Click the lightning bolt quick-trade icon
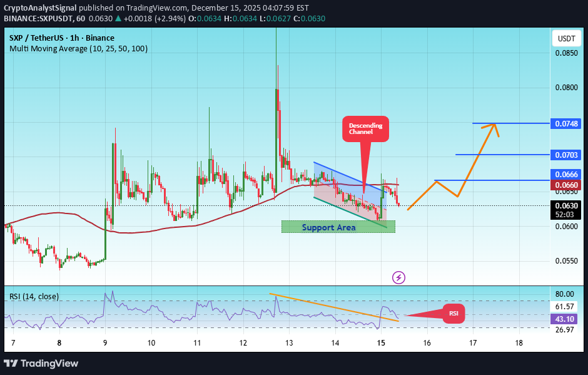Image resolution: width=588 pixels, height=375 pixels. coord(398,276)
